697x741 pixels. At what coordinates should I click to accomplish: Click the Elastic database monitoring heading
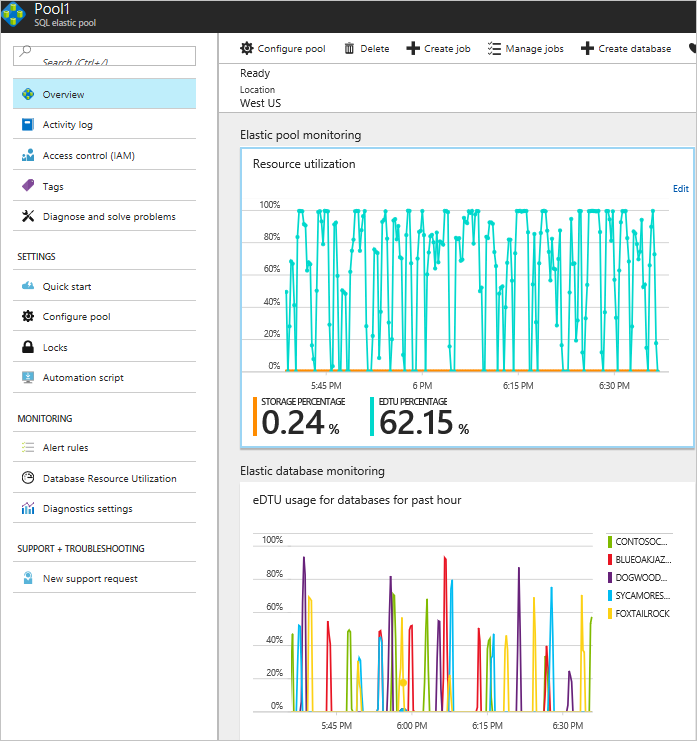pyautogui.click(x=312, y=471)
